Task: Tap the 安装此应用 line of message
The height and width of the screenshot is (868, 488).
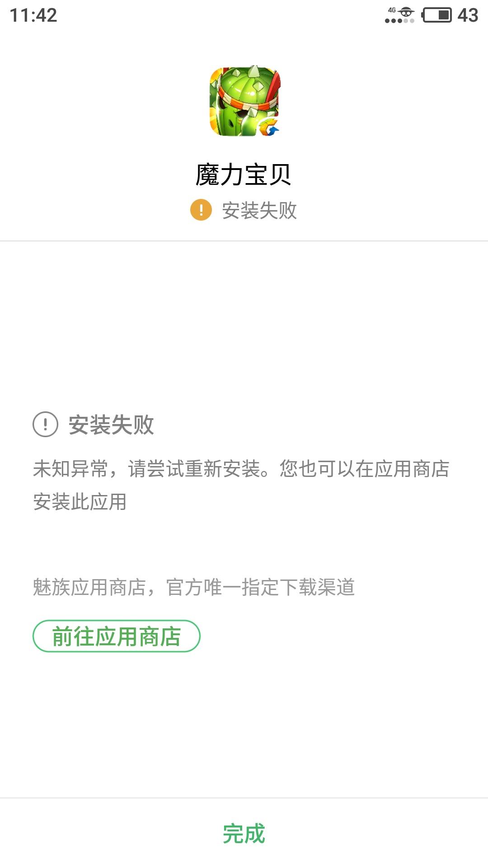Action: [80, 502]
